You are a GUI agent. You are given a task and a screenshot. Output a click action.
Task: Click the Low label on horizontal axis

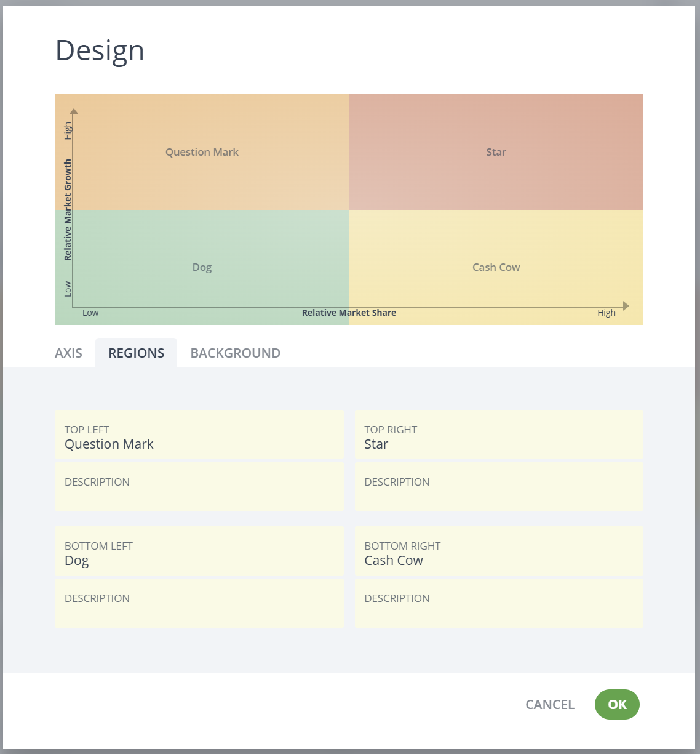tap(90, 313)
